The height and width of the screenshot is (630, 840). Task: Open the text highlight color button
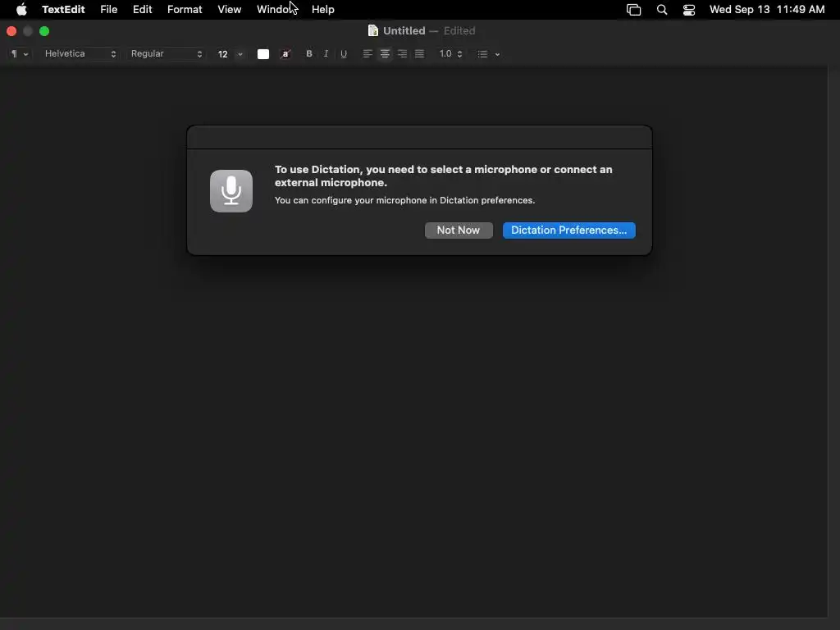click(x=285, y=54)
